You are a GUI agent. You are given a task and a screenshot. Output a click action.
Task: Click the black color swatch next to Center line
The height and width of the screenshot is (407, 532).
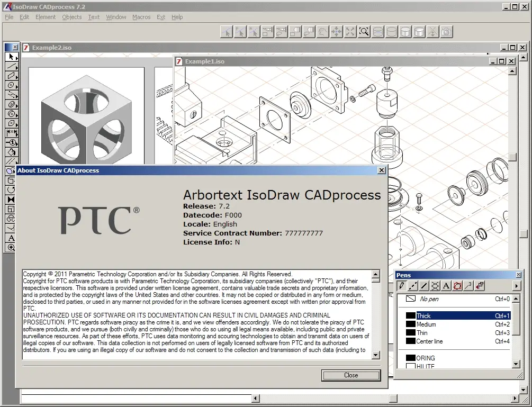[411, 341]
